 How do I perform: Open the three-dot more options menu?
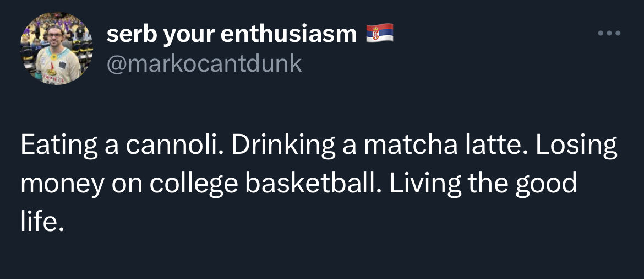click(609, 33)
